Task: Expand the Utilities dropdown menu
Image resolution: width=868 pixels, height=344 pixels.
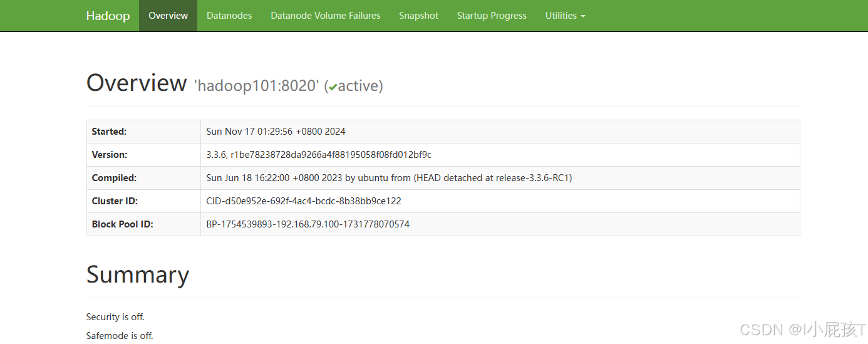Action: (x=565, y=16)
